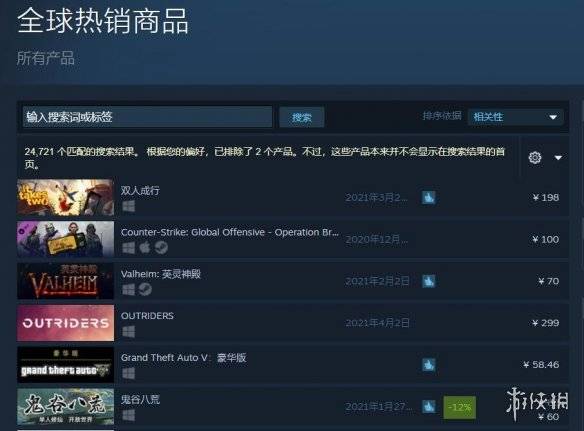Click the arrow on the sort dropdown
The image size is (584, 431).
pos(553,117)
